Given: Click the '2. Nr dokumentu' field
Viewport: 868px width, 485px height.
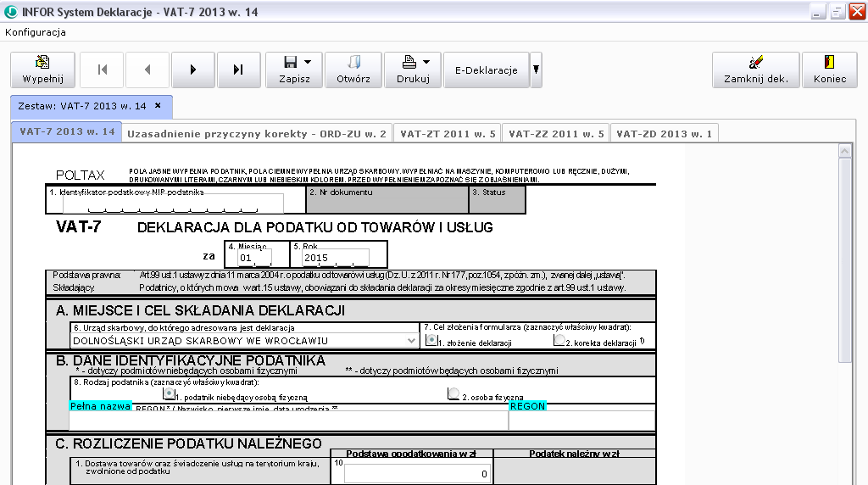Looking at the screenshot, I should [x=387, y=200].
